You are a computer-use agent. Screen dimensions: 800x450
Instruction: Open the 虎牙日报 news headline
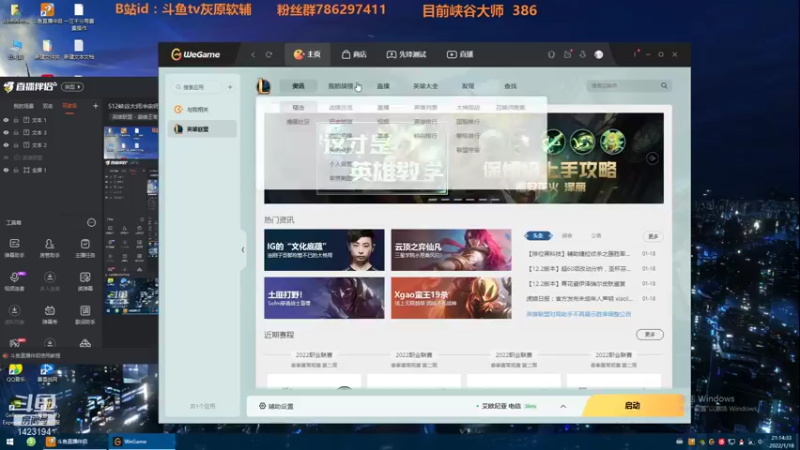[x=579, y=298]
